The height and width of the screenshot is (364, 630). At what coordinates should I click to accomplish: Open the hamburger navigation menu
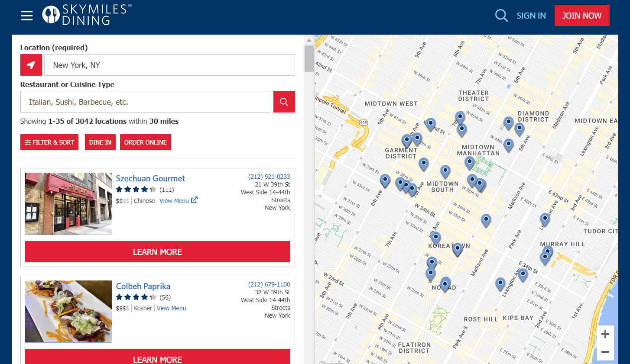[x=27, y=16]
